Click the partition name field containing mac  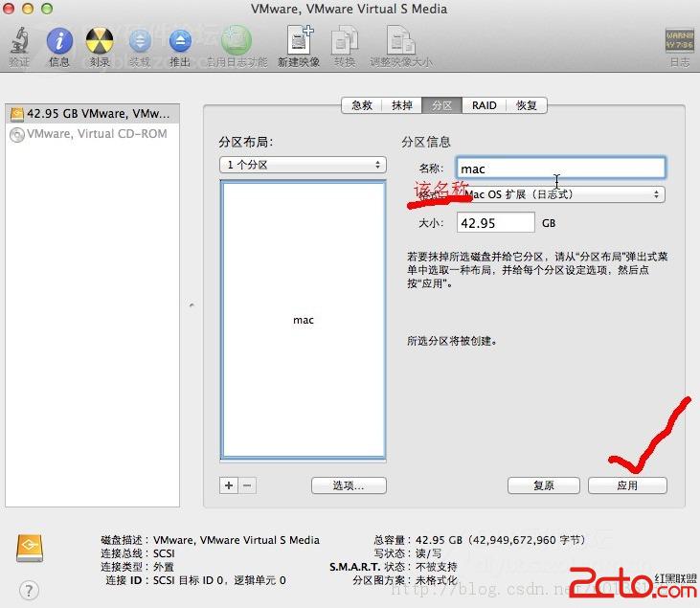pyautogui.click(x=561, y=169)
